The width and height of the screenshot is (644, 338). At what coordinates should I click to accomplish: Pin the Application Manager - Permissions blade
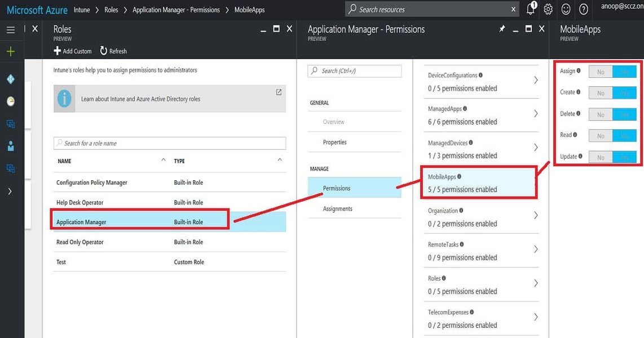coord(502,28)
